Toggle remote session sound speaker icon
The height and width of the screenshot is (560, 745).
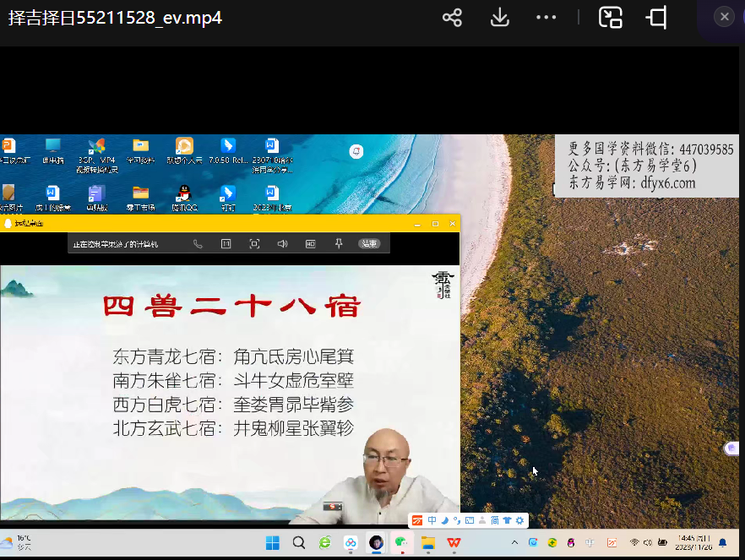click(x=282, y=244)
